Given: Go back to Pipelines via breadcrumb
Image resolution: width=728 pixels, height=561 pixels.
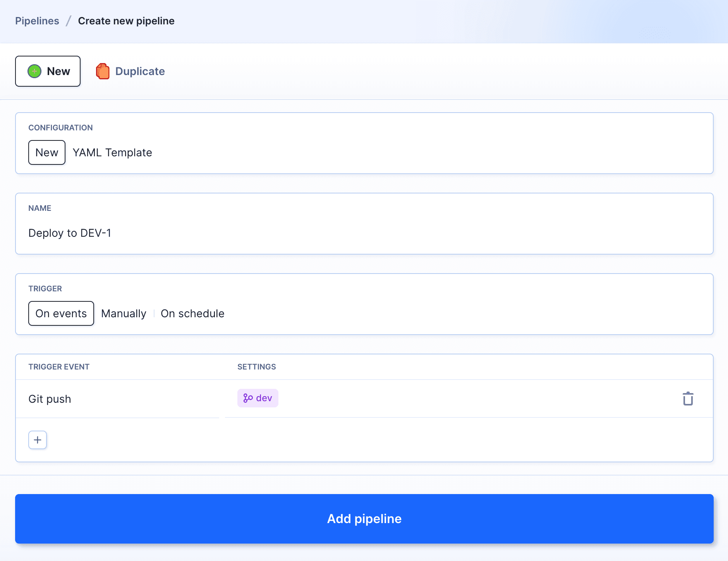Looking at the screenshot, I should click(37, 21).
